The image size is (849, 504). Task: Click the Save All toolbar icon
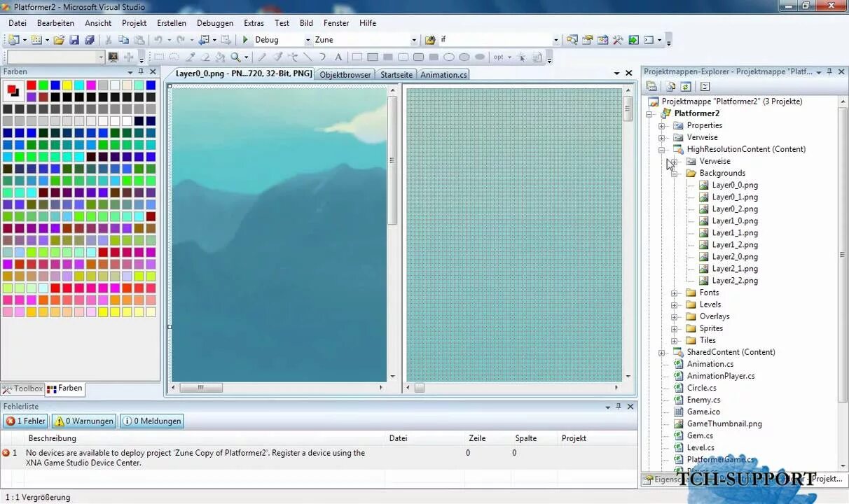90,40
